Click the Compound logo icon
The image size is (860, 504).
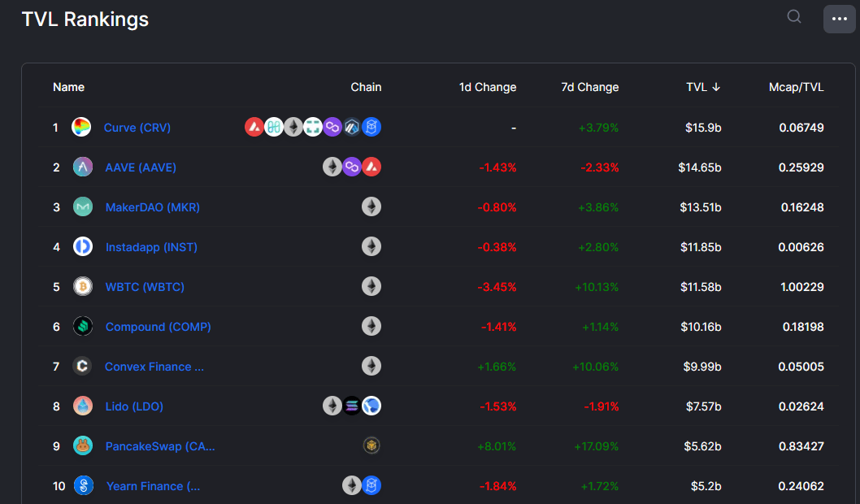[83, 326]
